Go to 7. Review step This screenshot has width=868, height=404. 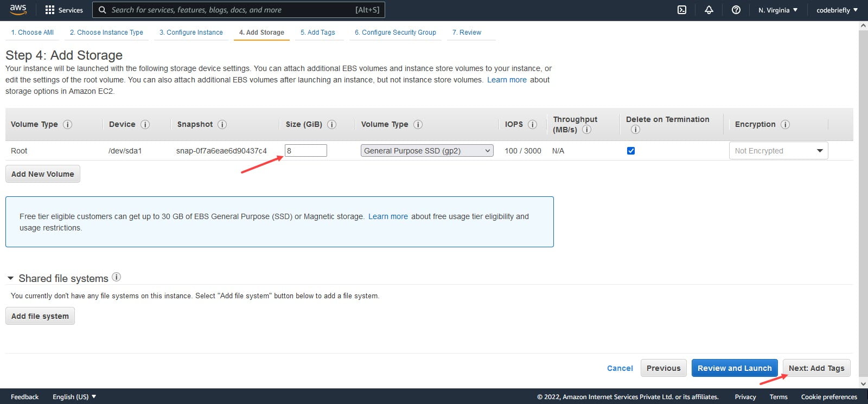click(467, 33)
